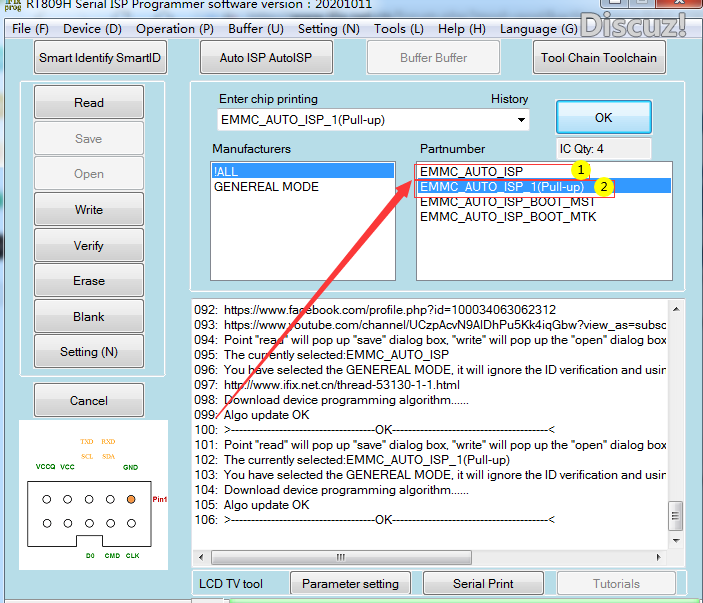Click the Erase button
The image size is (703, 603).
pyautogui.click(x=89, y=281)
